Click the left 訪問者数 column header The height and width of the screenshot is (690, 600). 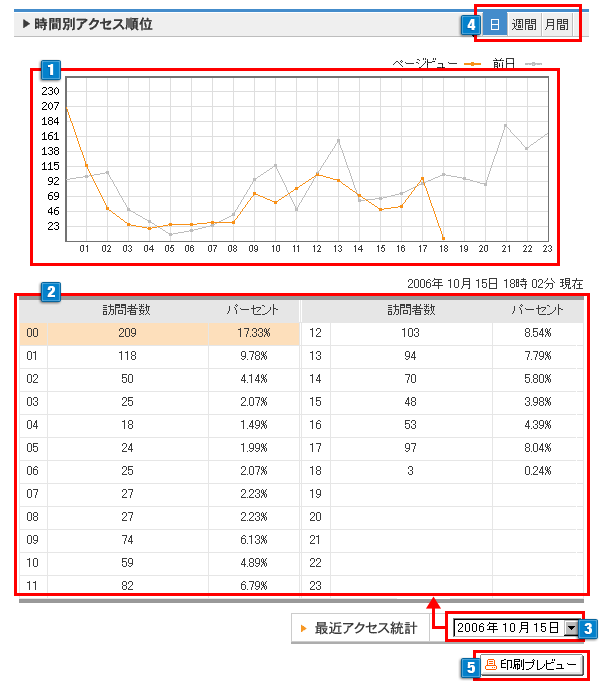click(x=127, y=310)
